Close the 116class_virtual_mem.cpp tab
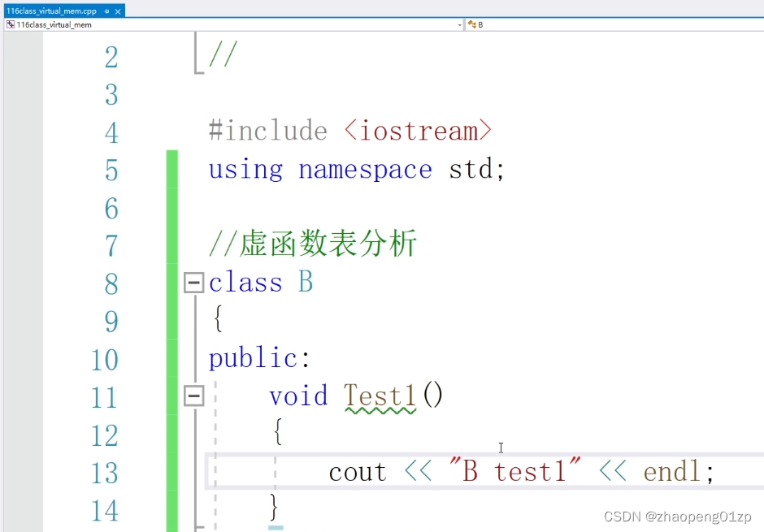Image resolution: width=764 pixels, height=532 pixels. pos(118,11)
